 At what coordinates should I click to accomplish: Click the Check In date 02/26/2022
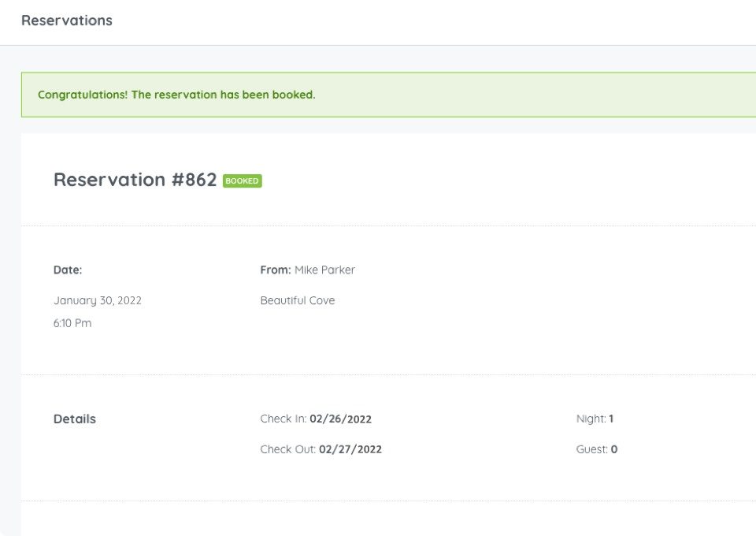pyautogui.click(x=340, y=419)
